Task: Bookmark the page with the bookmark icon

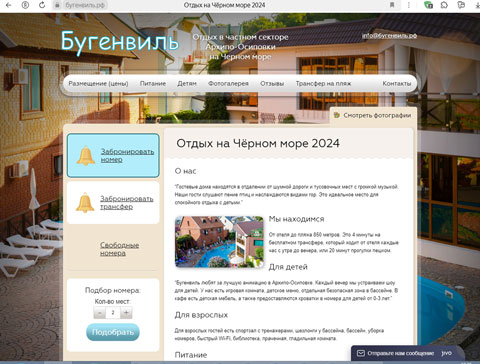Action: pos(392,5)
